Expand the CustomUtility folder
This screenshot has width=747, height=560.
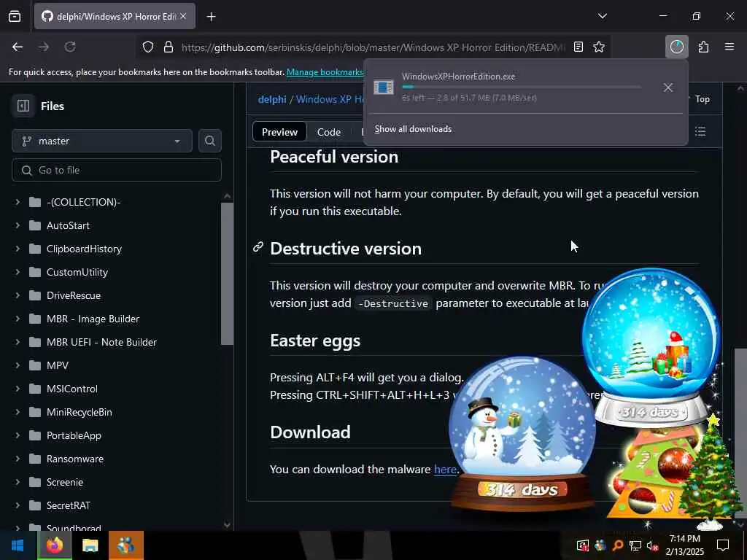coord(18,272)
